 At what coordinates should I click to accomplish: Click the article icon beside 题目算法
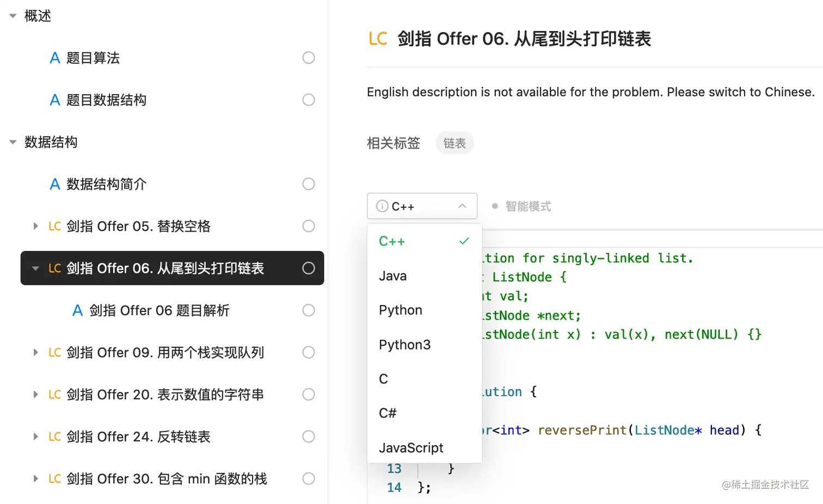click(55, 58)
